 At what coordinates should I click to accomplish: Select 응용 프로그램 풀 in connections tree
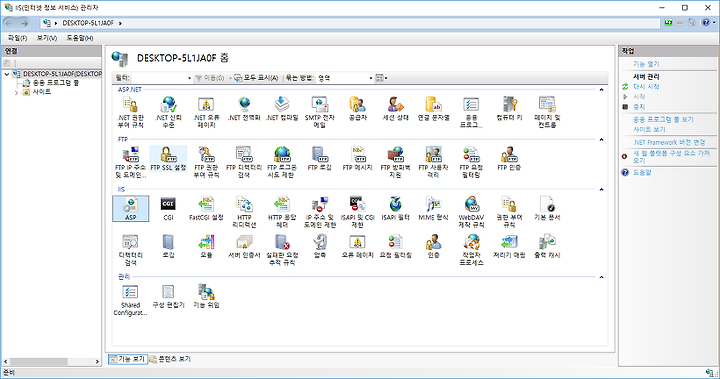[56, 83]
